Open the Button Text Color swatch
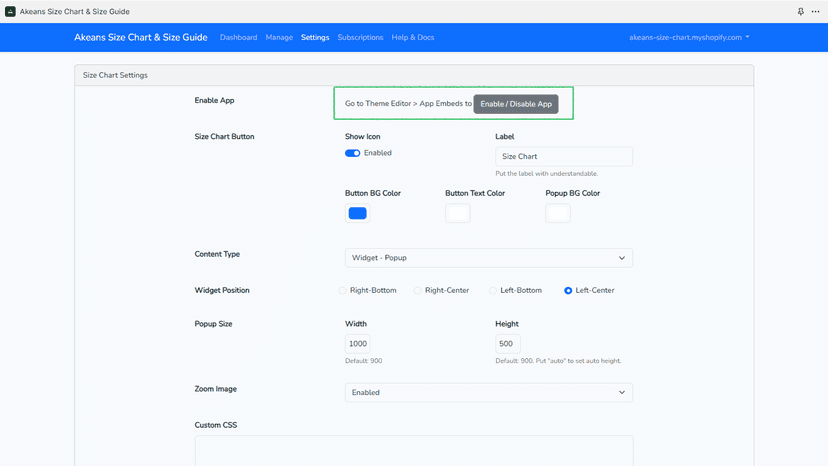This screenshot has width=828, height=466. pyautogui.click(x=457, y=213)
